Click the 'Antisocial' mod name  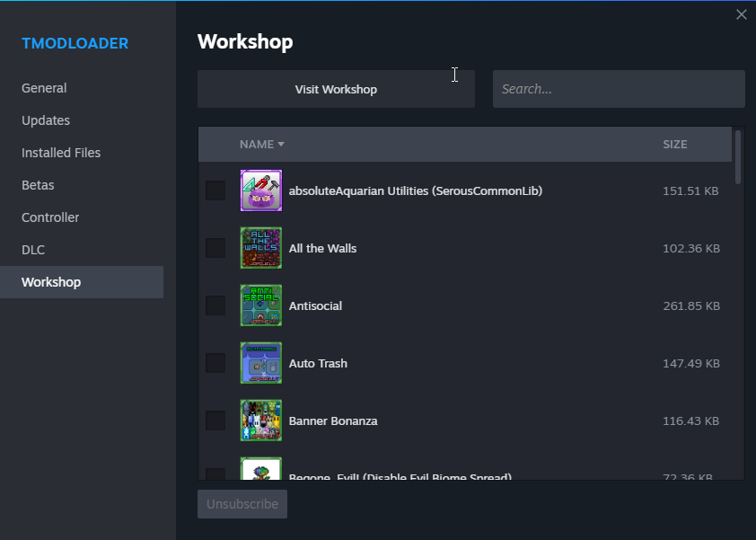click(x=315, y=305)
